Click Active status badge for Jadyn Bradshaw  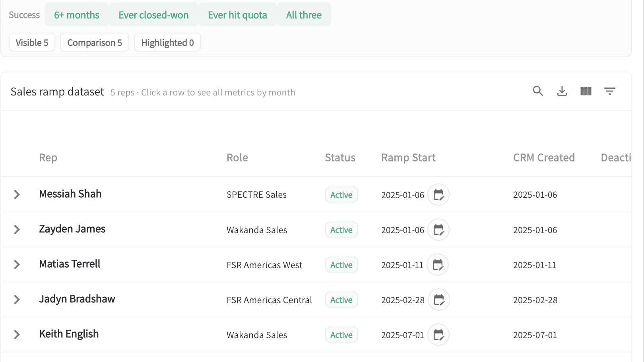[x=341, y=300]
